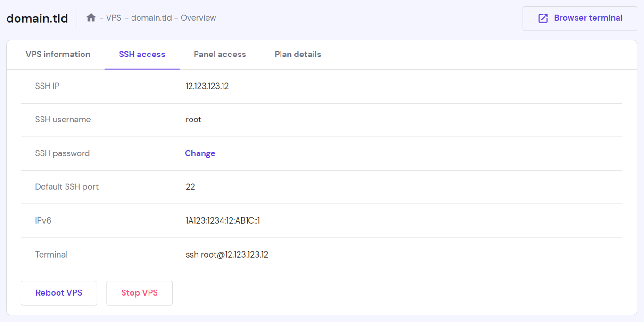Viewport: 644px width, 322px height.
Task: Reboot the VPS
Action: coord(58,292)
